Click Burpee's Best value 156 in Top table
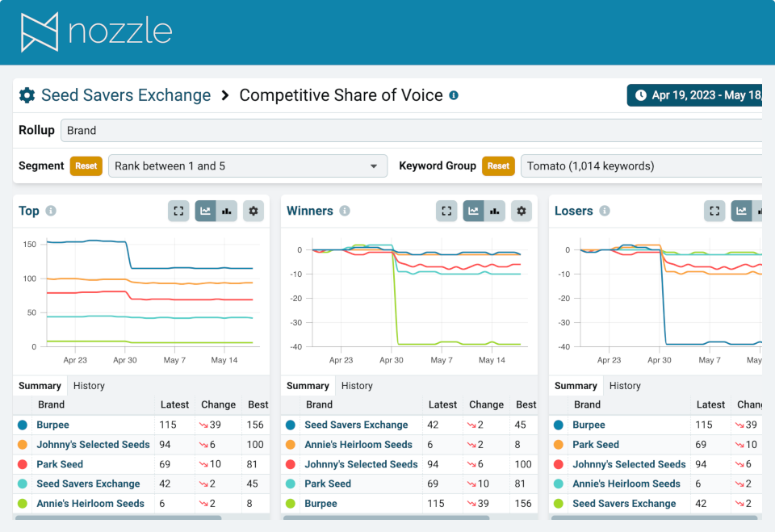Screen dimensions: 775x532 coord(255,425)
